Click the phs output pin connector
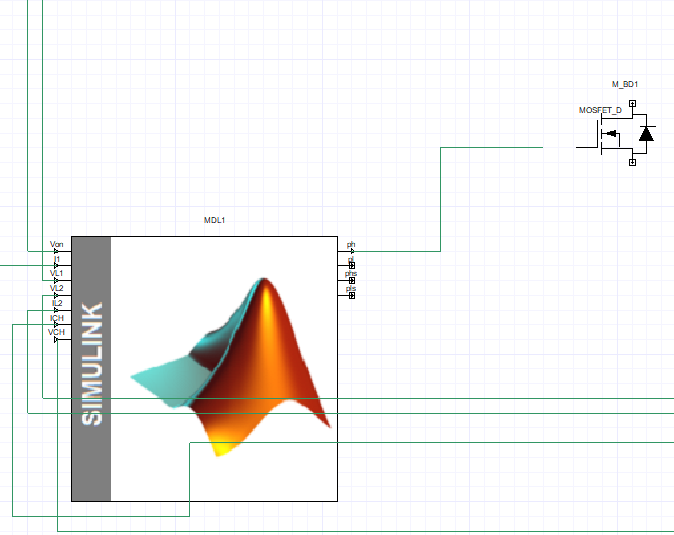 pos(352,281)
